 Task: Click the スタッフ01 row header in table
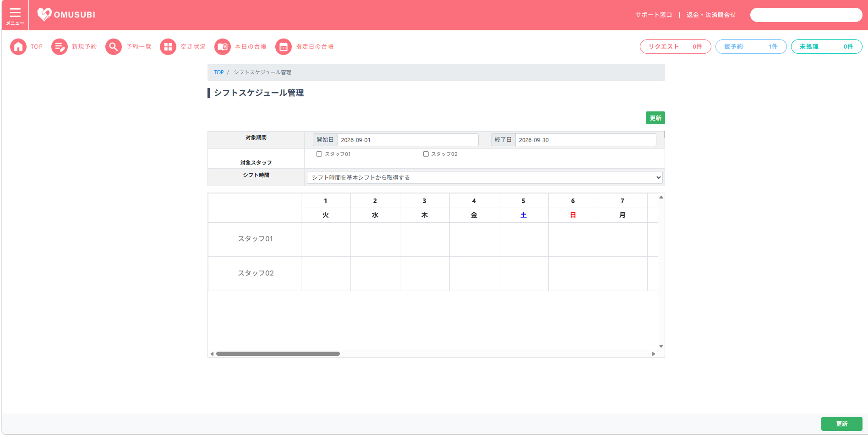(255, 239)
